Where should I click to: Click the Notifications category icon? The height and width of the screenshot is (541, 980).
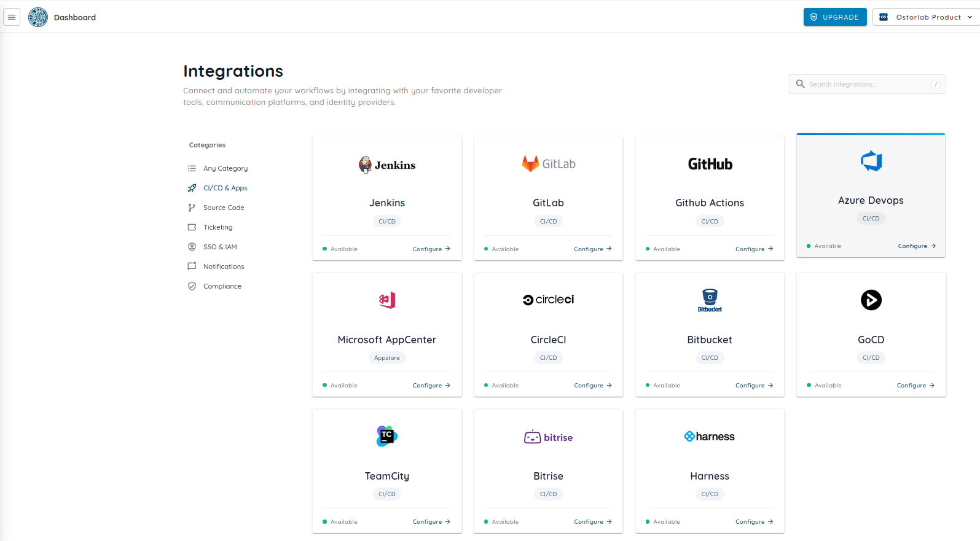[x=192, y=267]
